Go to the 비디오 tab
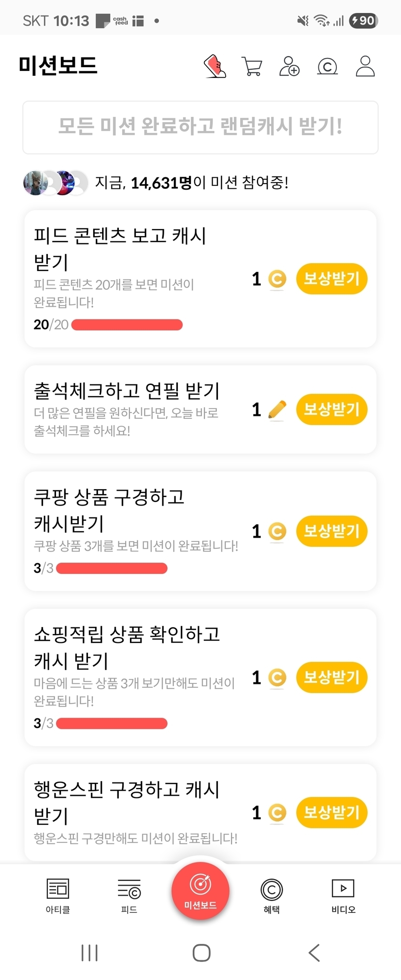The height and width of the screenshot is (980, 401). (343, 895)
